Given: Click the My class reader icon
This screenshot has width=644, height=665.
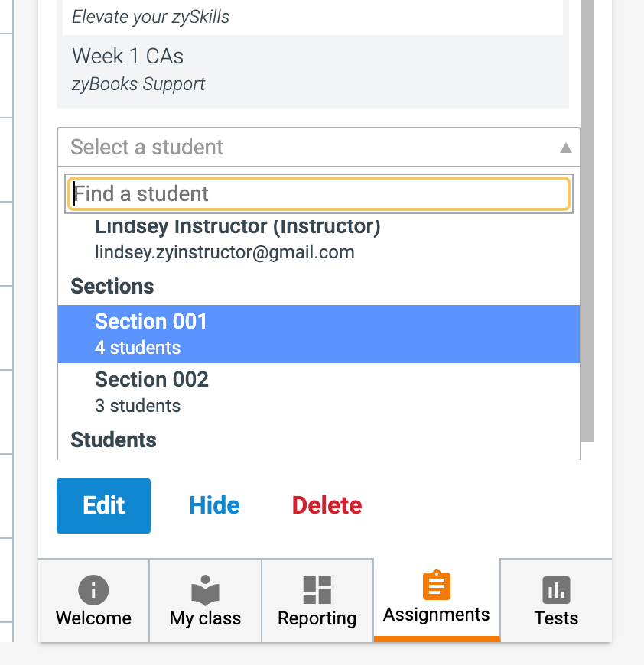Looking at the screenshot, I should pos(205,590).
